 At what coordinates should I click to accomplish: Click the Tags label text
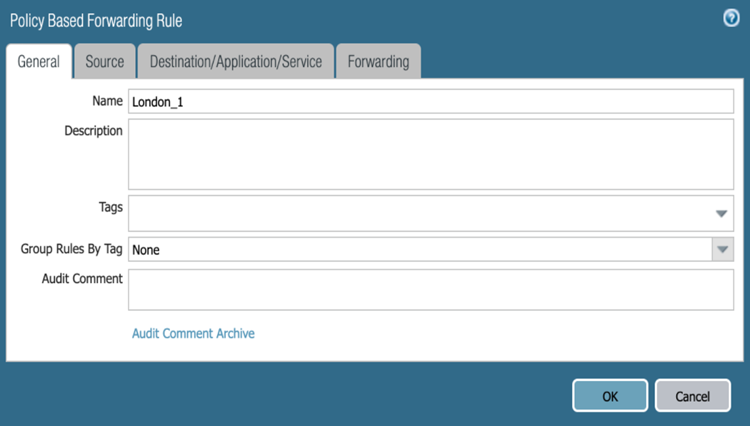[111, 206]
